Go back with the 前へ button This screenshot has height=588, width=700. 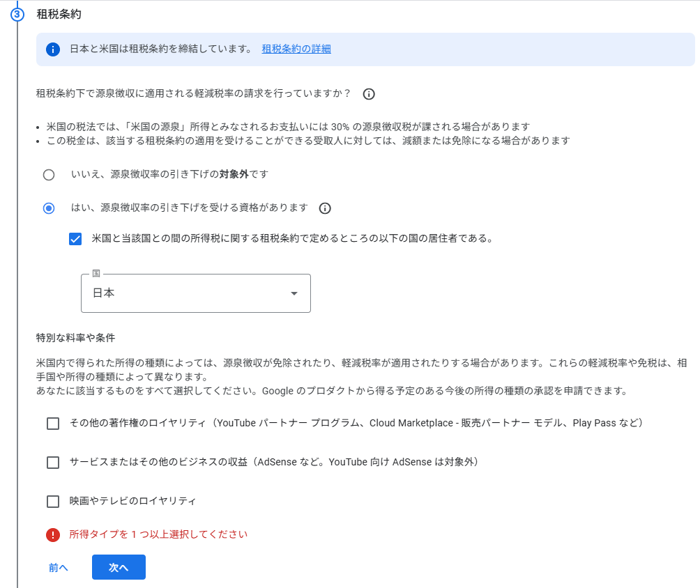coord(59,568)
